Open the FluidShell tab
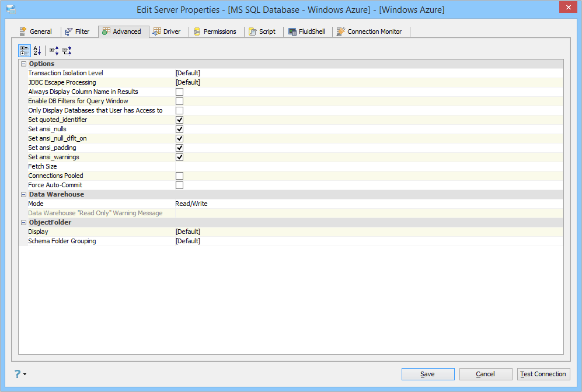Screen dimensions: 582x392 pyautogui.click(x=306, y=32)
